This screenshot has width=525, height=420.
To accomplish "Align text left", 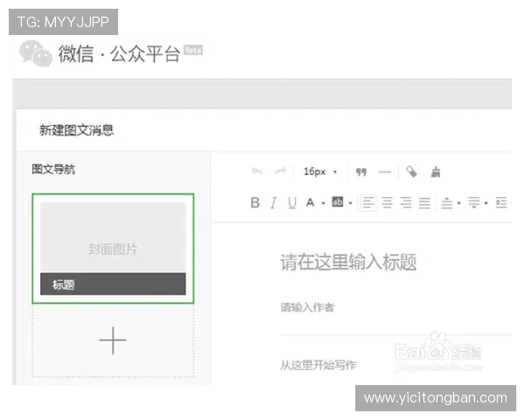I will pos(368,203).
